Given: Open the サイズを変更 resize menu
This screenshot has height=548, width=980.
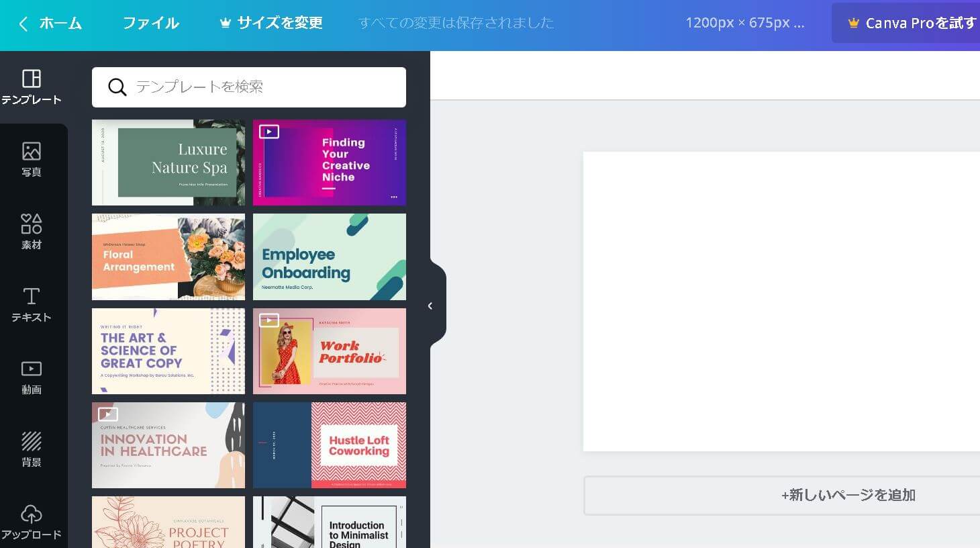Looking at the screenshot, I should [x=271, y=23].
